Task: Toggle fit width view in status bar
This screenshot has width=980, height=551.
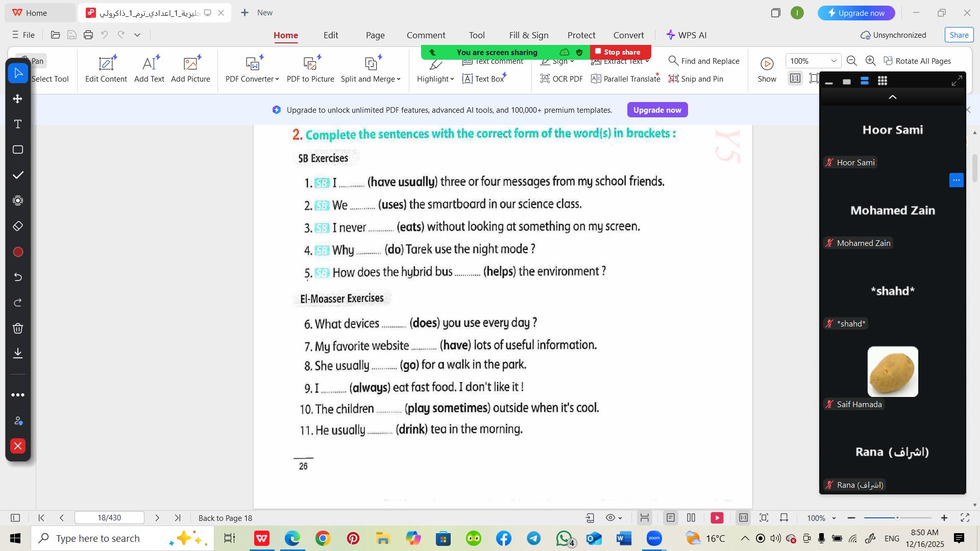Action: click(x=784, y=518)
